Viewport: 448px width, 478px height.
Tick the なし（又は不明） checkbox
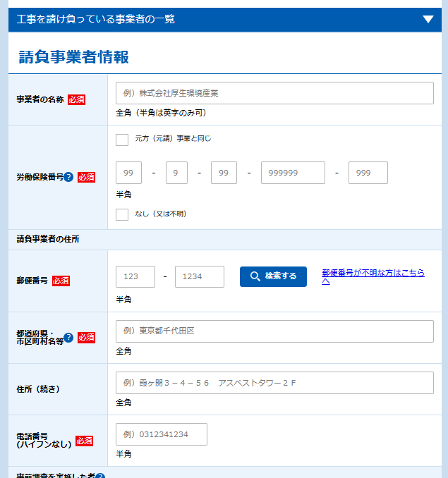[122, 214]
